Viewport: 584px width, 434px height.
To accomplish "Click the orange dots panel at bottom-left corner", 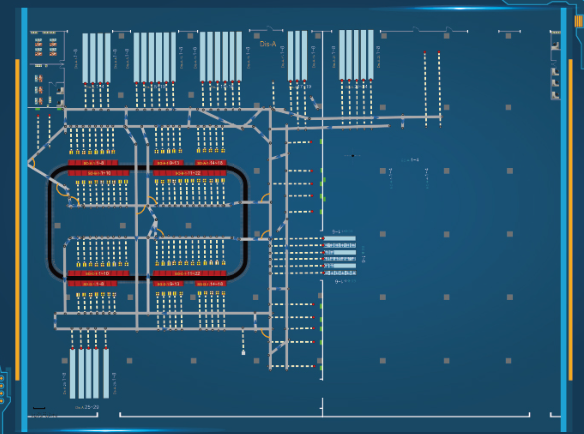I will pyautogui.click(x=2, y=389).
